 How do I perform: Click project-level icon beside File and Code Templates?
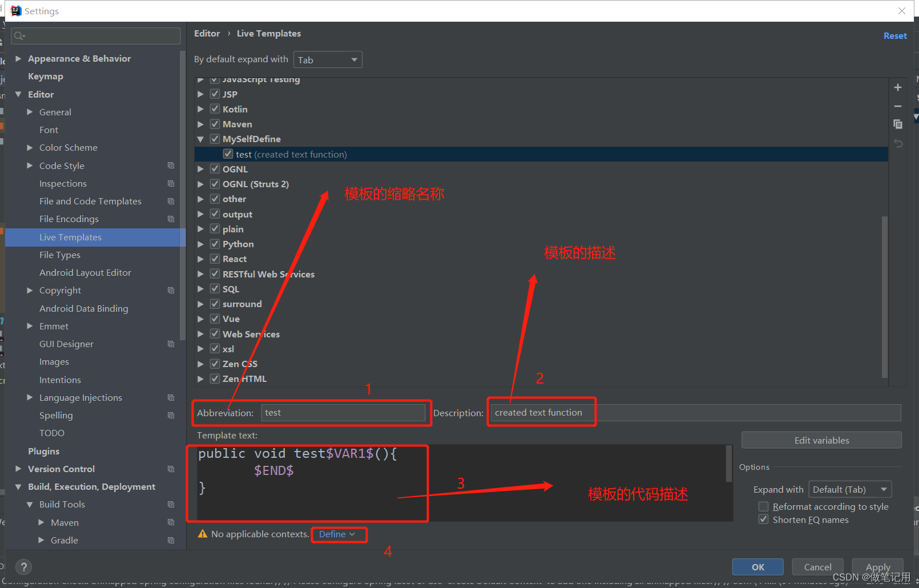pyautogui.click(x=171, y=201)
